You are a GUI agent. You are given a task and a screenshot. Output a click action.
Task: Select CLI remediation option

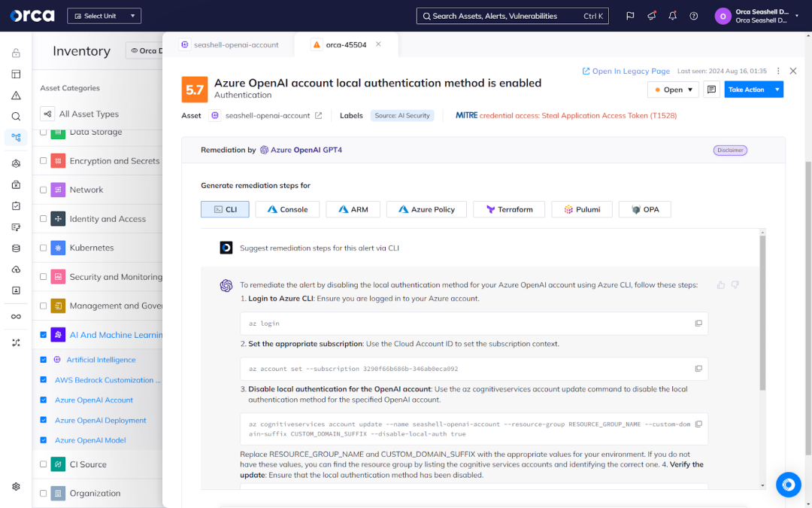pyautogui.click(x=225, y=209)
